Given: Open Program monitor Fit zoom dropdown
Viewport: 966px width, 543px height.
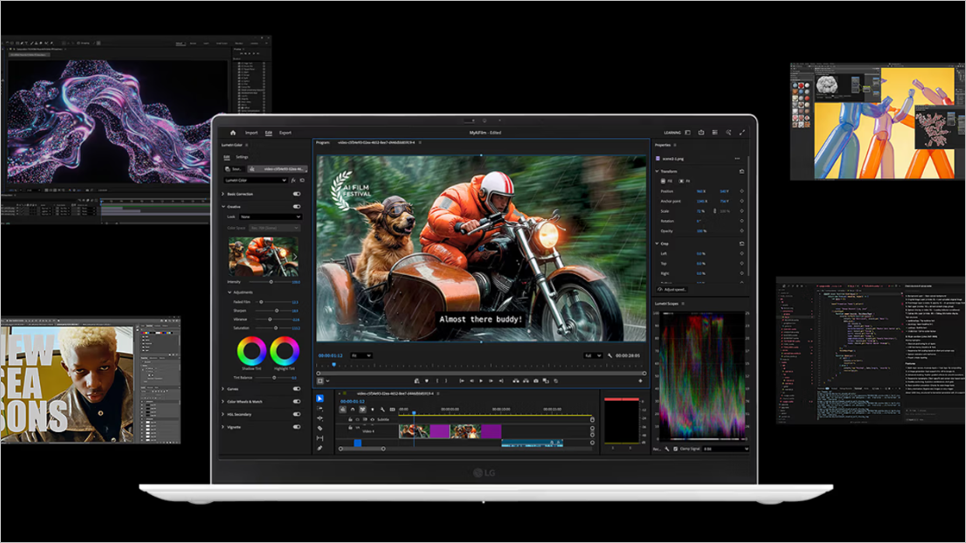Looking at the screenshot, I should point(361,356).
